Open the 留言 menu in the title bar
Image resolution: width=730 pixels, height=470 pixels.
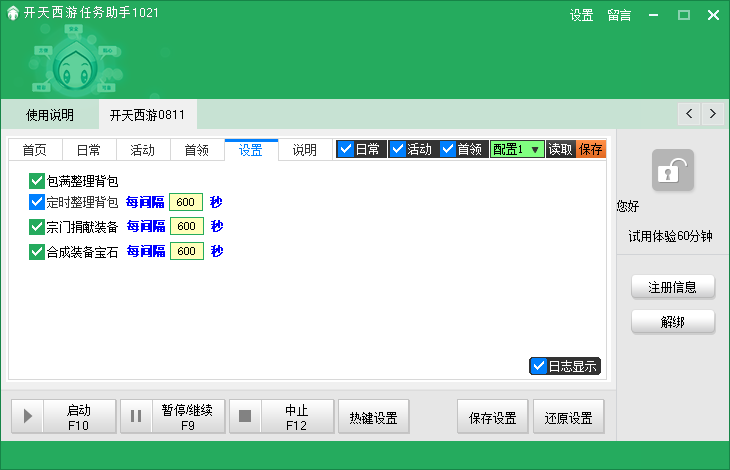click(x=619, y=15)
